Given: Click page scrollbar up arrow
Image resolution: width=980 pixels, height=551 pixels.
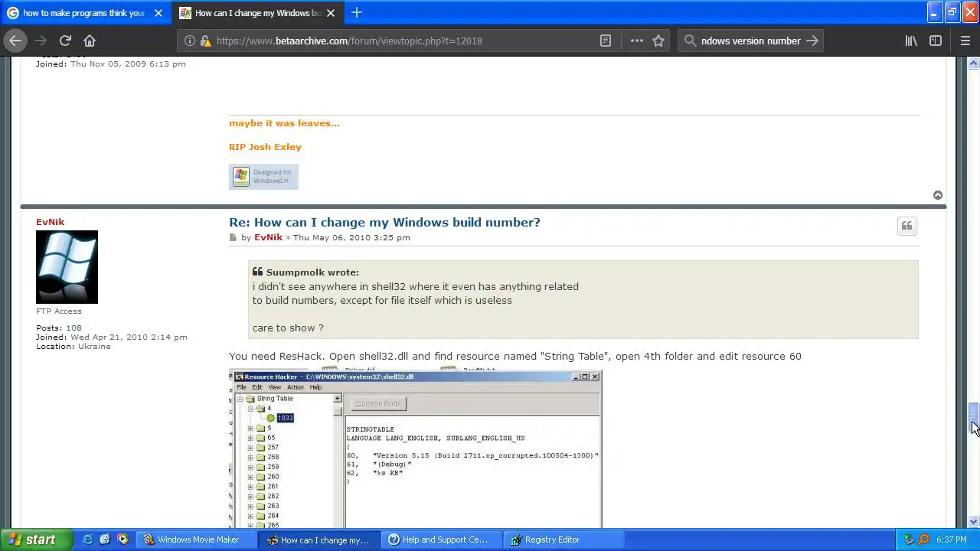Looking at the screenshot, I should 973,63.
